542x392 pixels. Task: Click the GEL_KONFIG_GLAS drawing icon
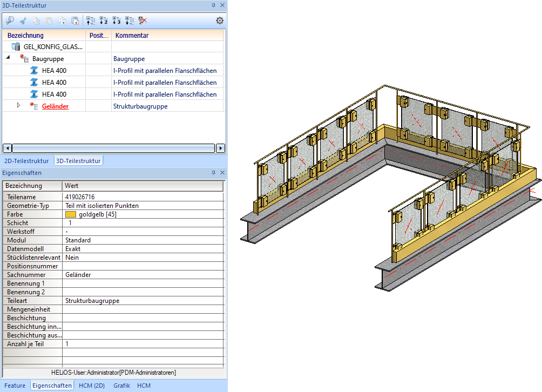coord(16,47)
